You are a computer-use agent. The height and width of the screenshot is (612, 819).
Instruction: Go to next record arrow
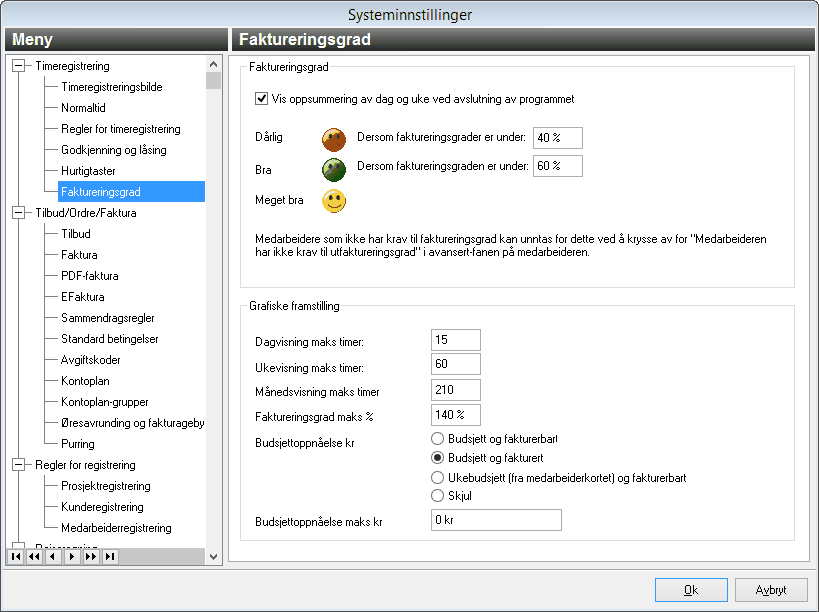(72, 557)
